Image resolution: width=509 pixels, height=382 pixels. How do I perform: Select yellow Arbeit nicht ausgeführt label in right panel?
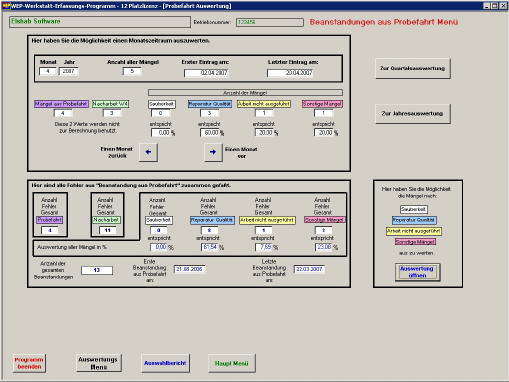click(414, 231)
